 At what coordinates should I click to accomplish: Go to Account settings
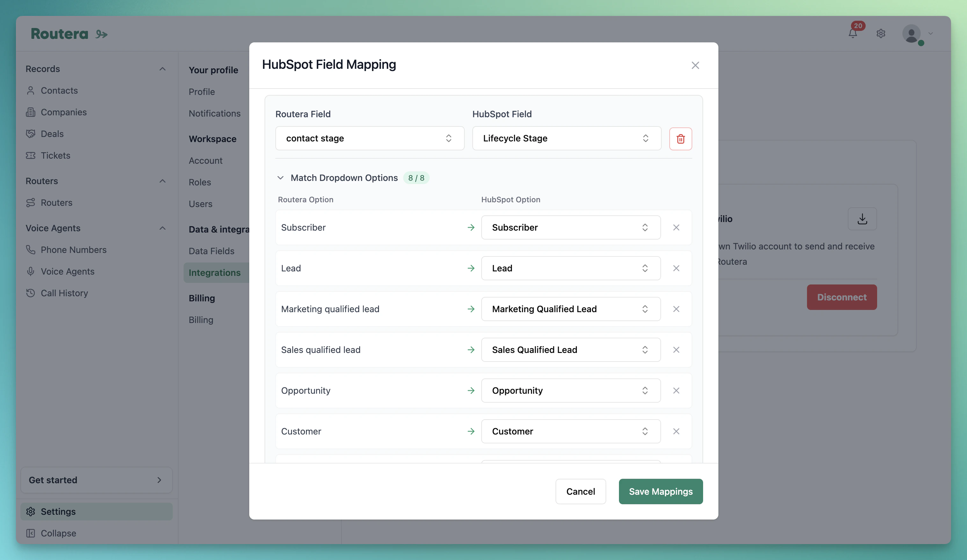[205, 161]
